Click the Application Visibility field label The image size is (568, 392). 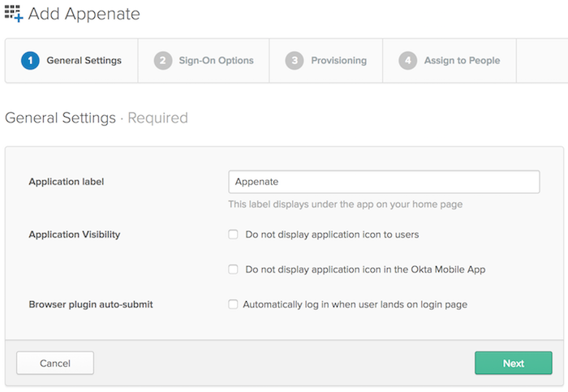pyautogui.click(x=74, y=235)
